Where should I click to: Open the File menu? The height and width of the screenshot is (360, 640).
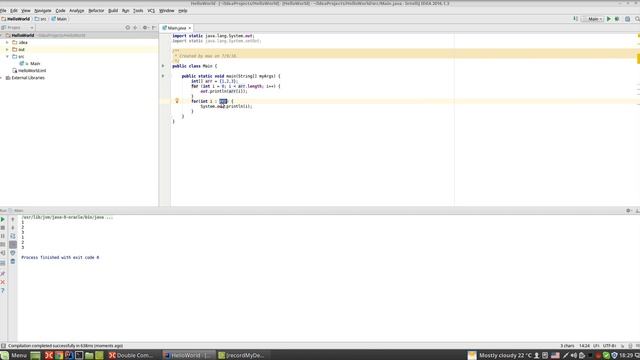[3, 11]
